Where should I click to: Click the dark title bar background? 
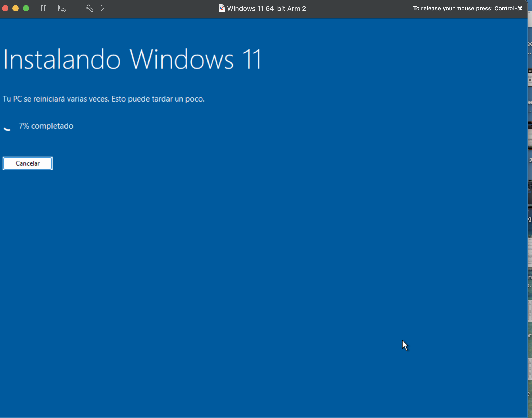point(156,8)
